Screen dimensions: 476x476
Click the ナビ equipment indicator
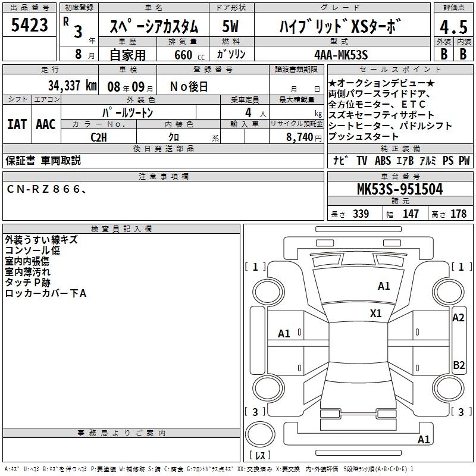pos(340,161)
